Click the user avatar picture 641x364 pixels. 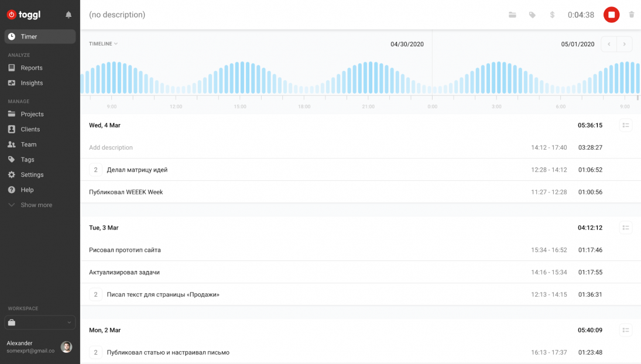point(66,347)
